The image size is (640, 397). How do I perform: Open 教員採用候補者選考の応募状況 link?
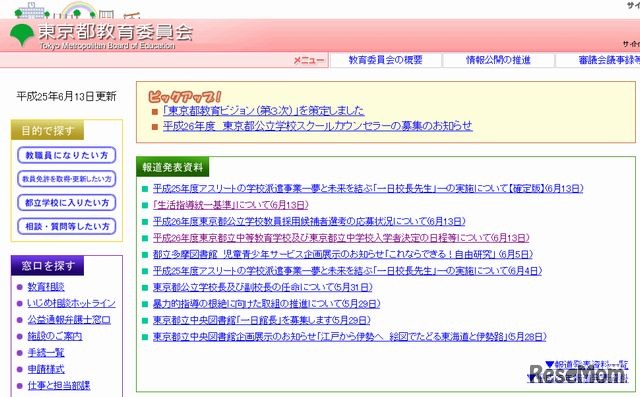309,221
